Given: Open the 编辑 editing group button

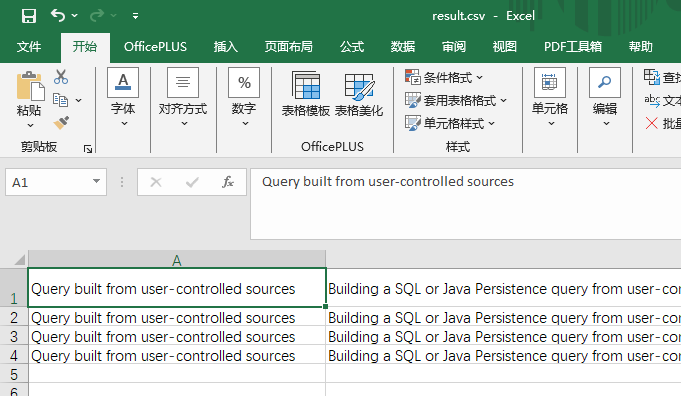Looking at the screenshot, I should [605, 97].
